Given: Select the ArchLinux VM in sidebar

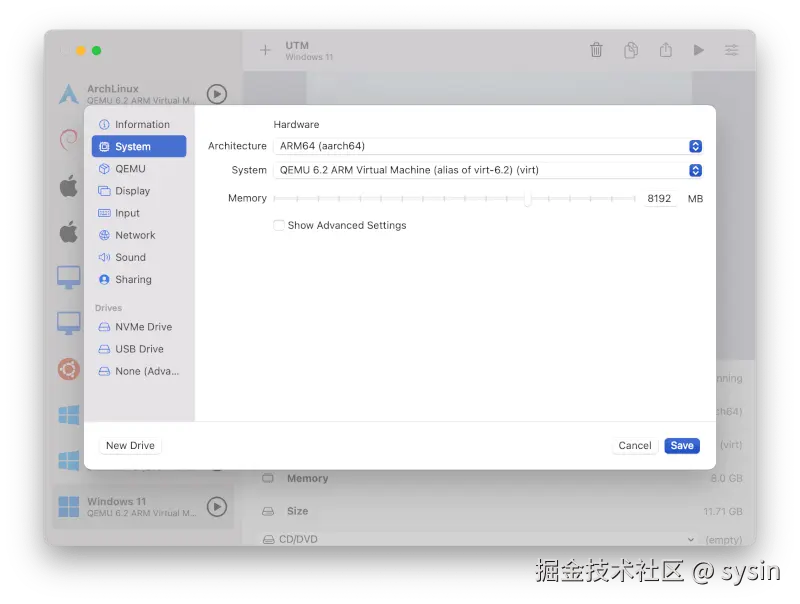Looking at the screenshot, I should pyautogui.click(x=143, y=94).
